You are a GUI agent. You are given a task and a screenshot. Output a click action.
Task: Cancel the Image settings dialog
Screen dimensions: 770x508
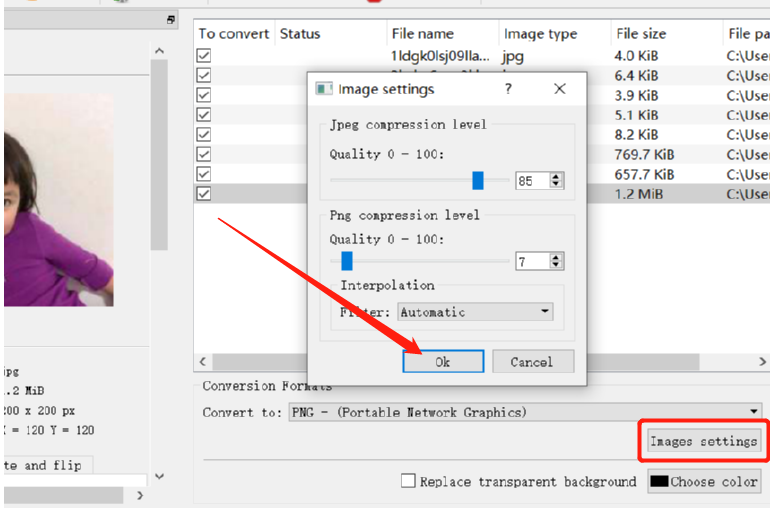coord(533,362)
